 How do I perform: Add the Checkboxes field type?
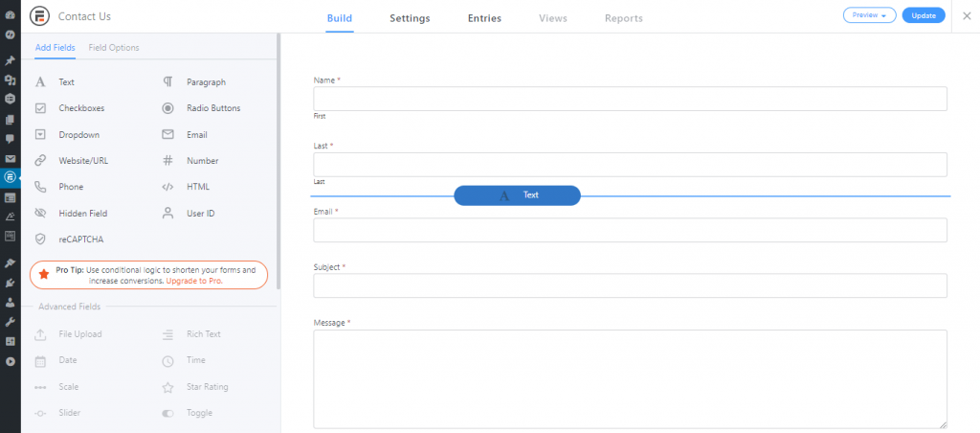pyautogui.click(x=69, y=108)
